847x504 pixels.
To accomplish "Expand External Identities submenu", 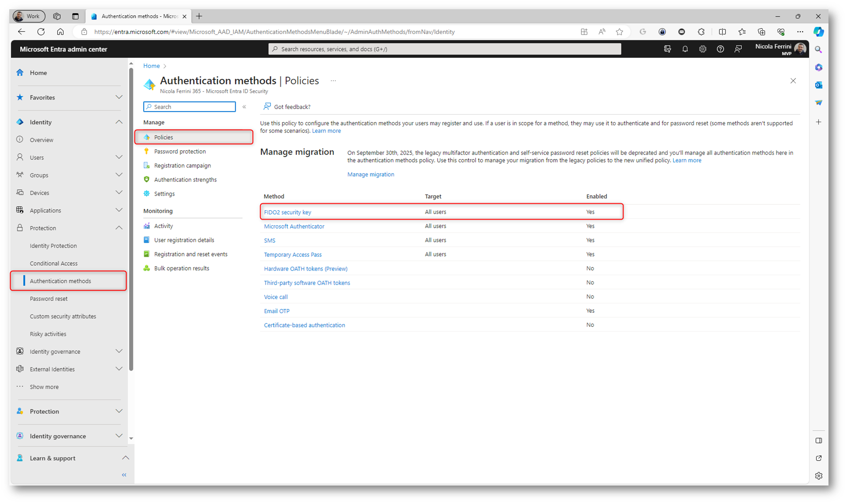I will (119, 369).
